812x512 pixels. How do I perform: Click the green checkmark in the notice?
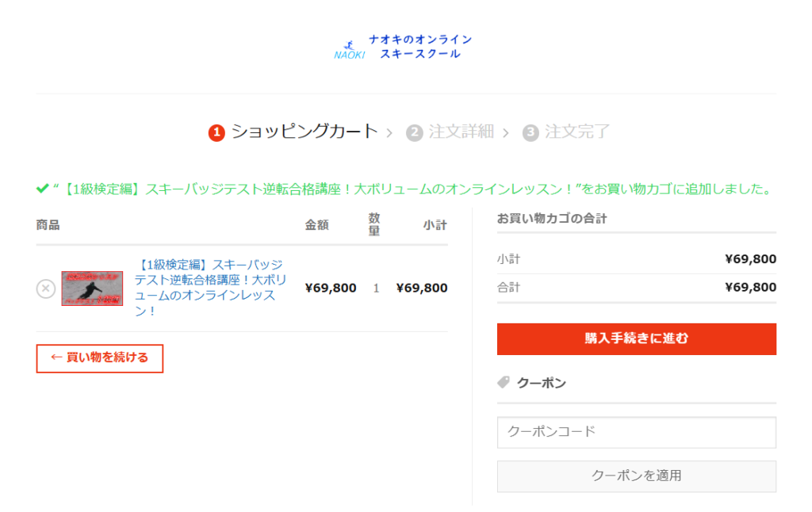pos(43,189)
